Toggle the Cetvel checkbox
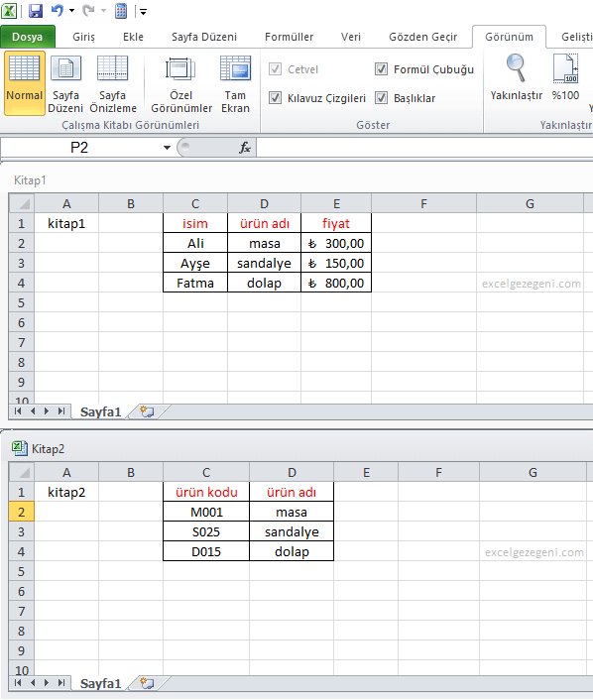The width and height of the screenshot is (593, 700). tap(275, 69)
